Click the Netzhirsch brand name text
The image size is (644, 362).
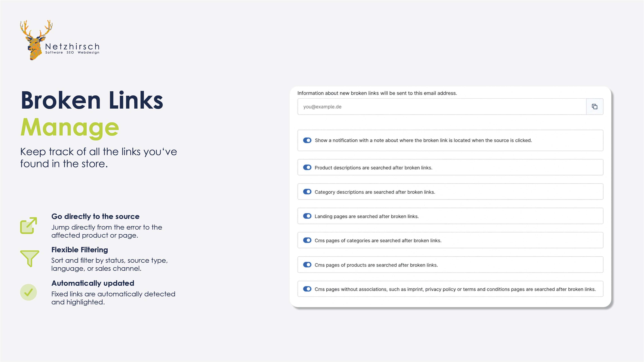click(x=72, y=46)
